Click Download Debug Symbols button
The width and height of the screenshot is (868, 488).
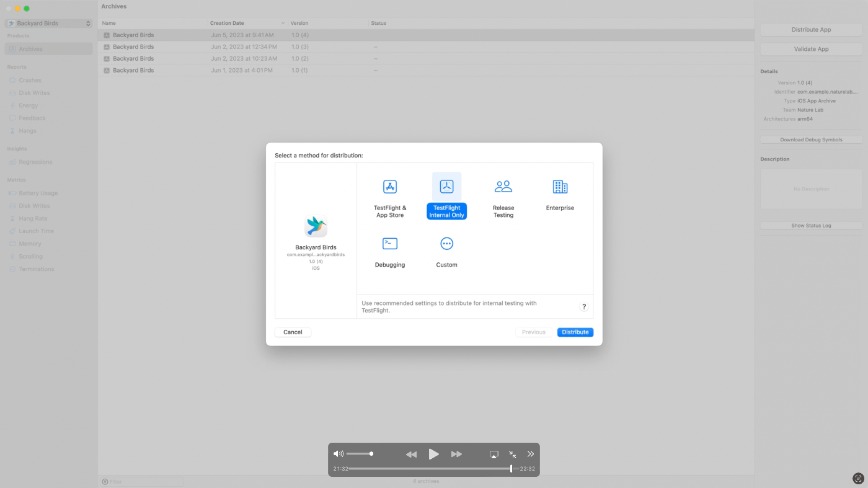811,140
